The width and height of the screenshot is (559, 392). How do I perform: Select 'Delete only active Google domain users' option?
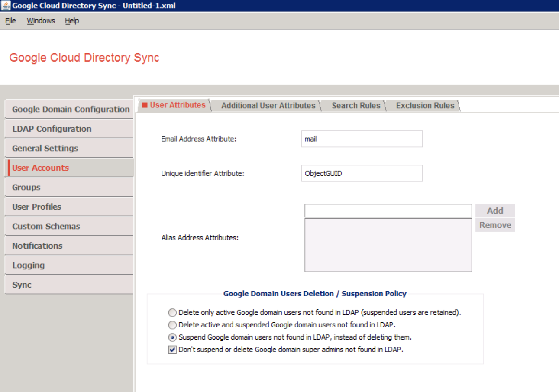[172, 312]
